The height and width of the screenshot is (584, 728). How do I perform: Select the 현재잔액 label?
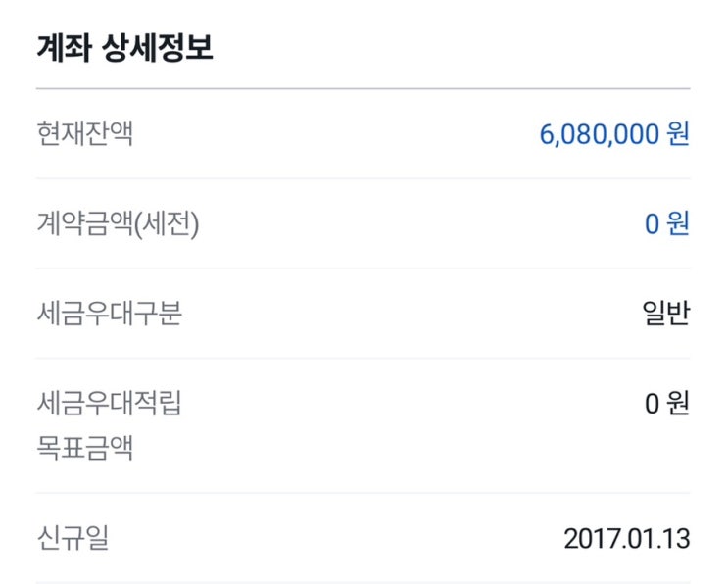[84, 133]
